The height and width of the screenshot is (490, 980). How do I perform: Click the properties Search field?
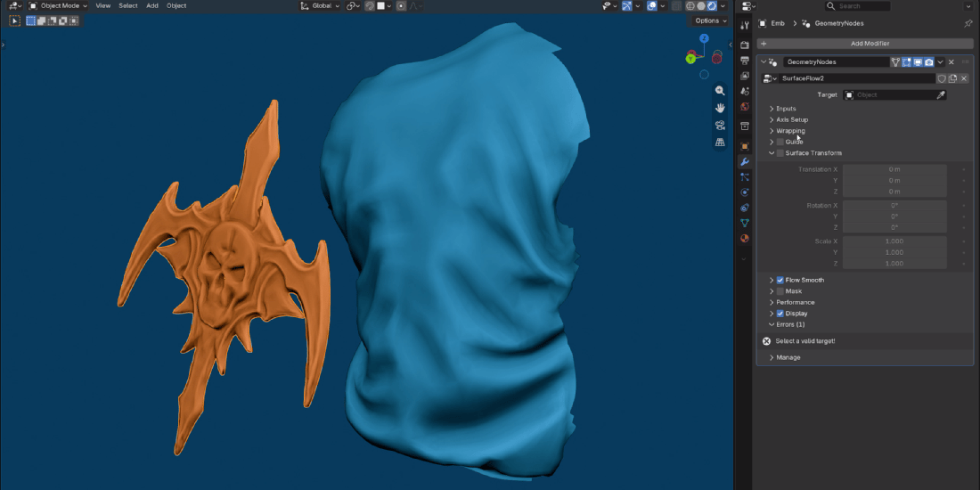coord(857,5)
